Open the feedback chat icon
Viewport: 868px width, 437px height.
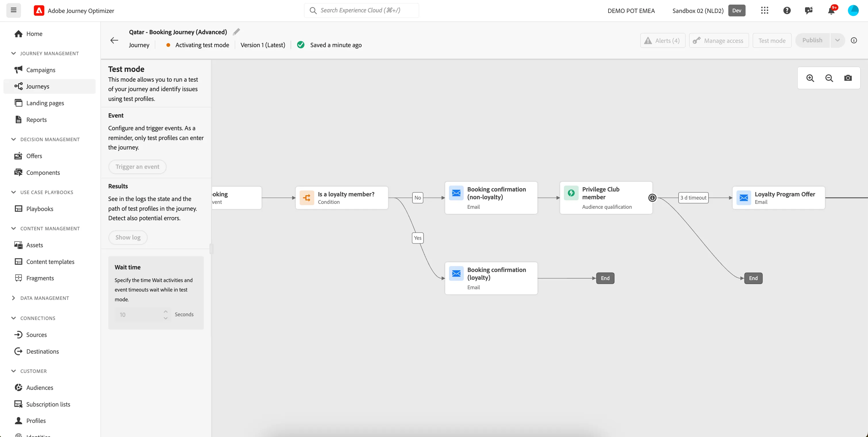click(809, 10)
